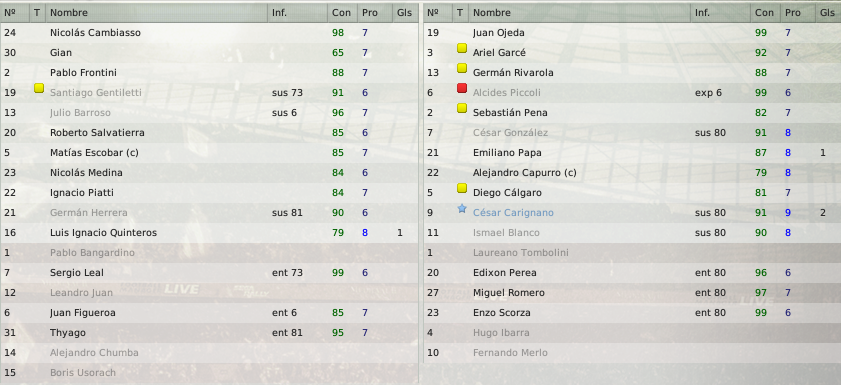Screen dimensions: 844x385
Task: Sort left team by Gls column header
Action: [405, 13]
